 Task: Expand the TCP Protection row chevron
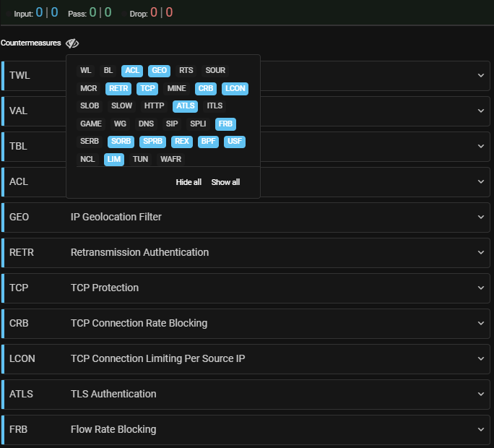(481, 288)
